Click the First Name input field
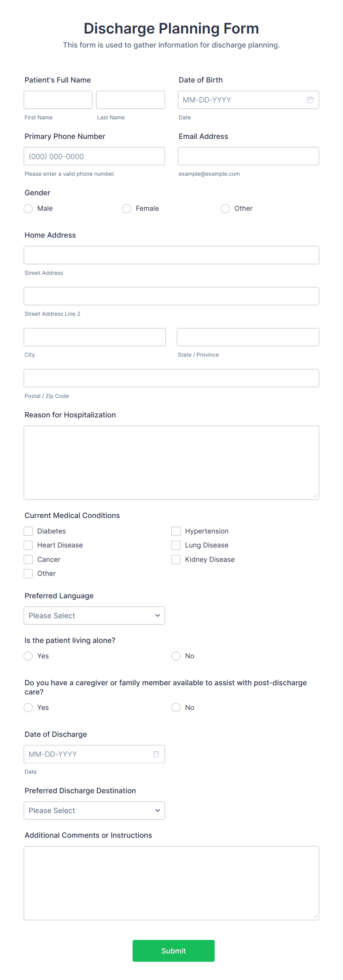This screenshot has height=980, width=343. click(x=58, y=99)
